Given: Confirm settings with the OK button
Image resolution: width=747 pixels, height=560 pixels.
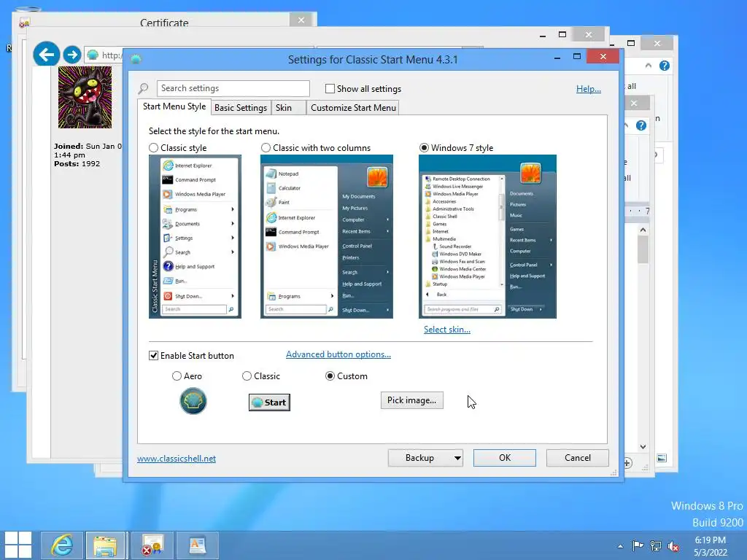Looking at the screenshot, I should pyautogui.click(x=505, y=458).
